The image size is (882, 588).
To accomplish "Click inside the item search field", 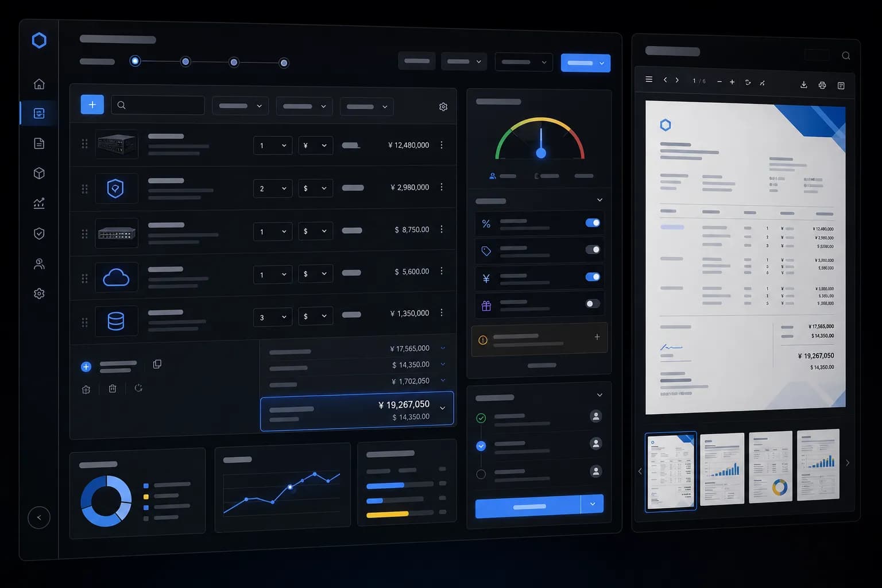I will pyautogui.click(x=158, y=105).
